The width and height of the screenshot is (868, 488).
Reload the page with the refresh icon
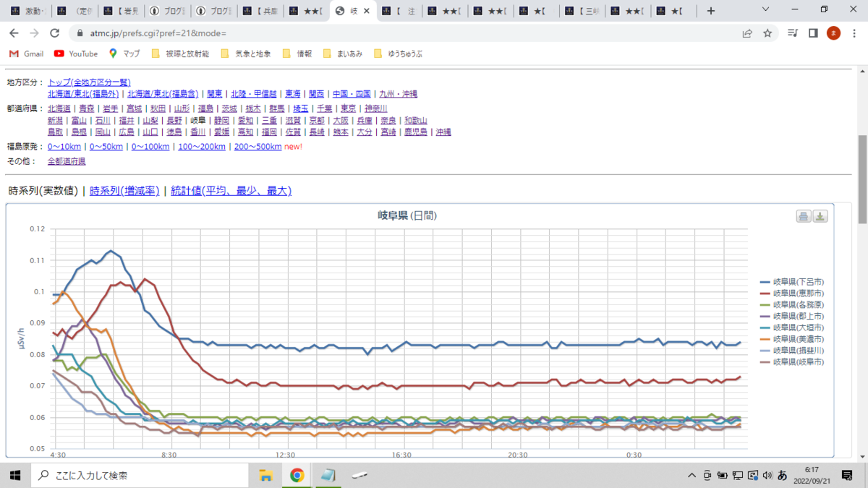coord(54,33)
